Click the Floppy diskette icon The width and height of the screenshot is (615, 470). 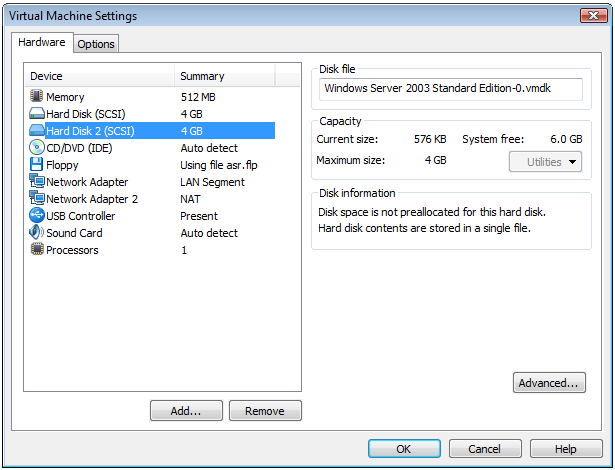coord(36,164)
